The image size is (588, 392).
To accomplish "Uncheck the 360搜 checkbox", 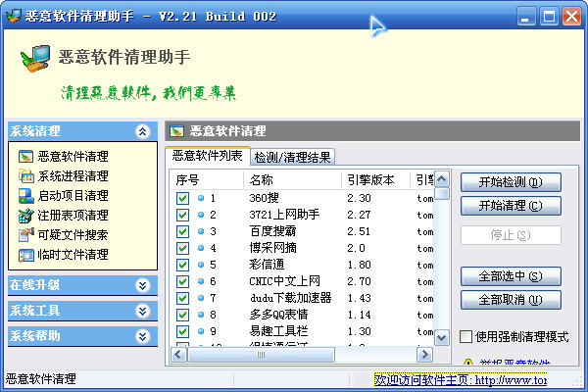I will (x=182, y=198).
